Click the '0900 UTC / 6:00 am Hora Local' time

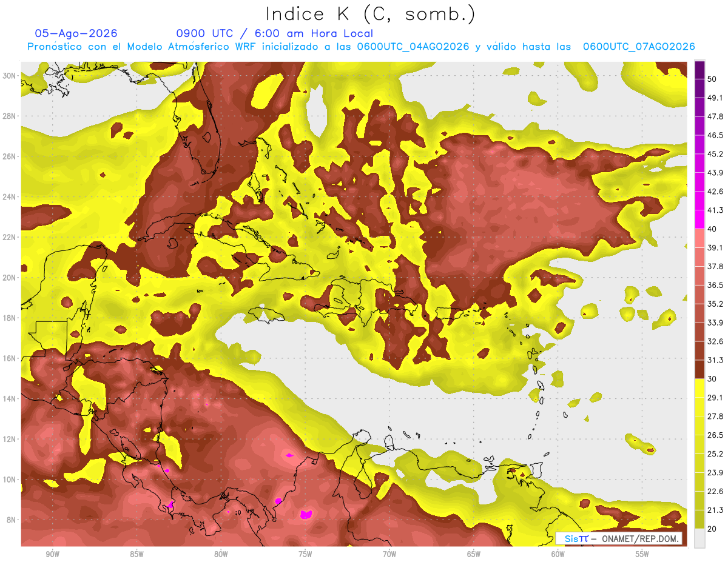pyautogui.click(x=274, y=33)
